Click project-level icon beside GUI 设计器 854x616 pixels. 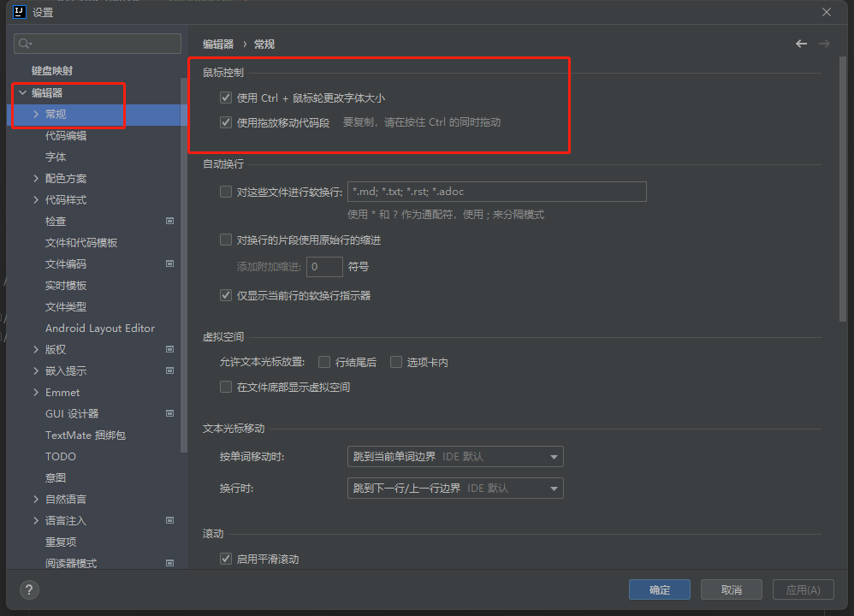point(169,413)
